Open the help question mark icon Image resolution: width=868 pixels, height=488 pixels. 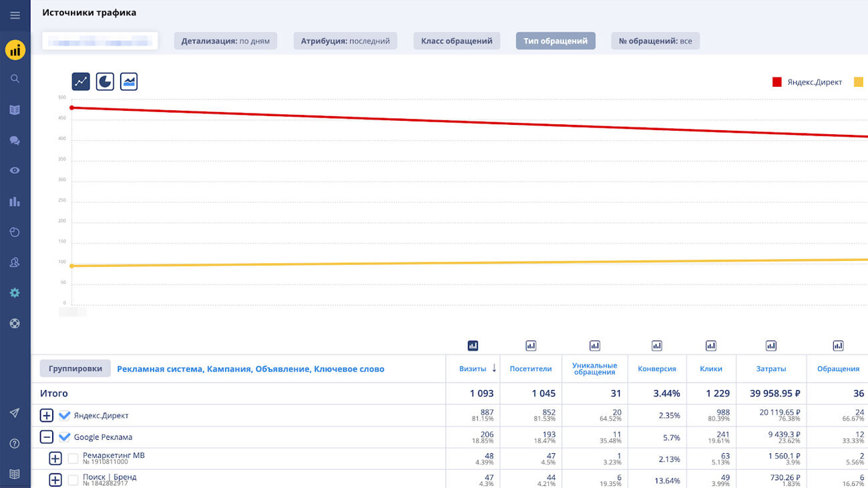tap(15, 444)
